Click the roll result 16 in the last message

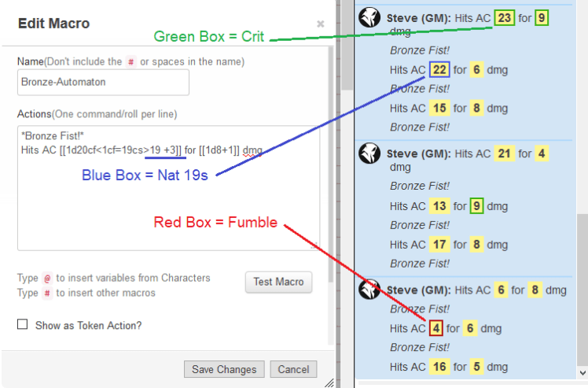[x=439, y=366]
